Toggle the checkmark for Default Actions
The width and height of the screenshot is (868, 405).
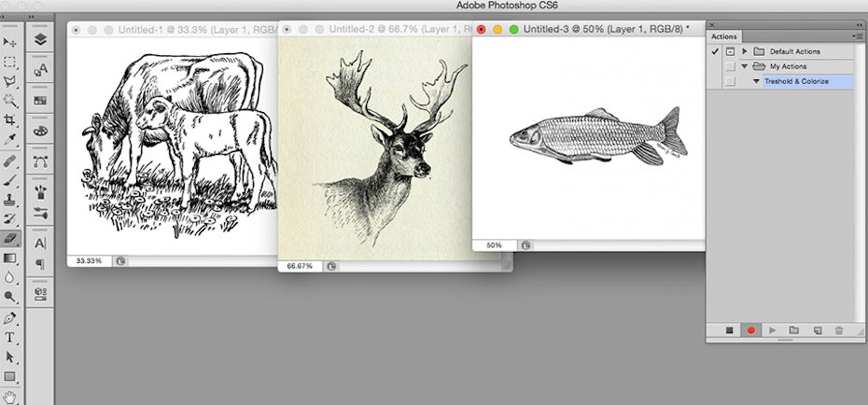[x=714, y=50]
